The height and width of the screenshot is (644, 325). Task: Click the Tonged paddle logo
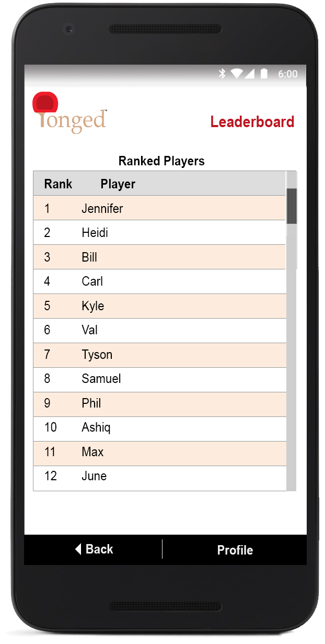pos(69,113)
